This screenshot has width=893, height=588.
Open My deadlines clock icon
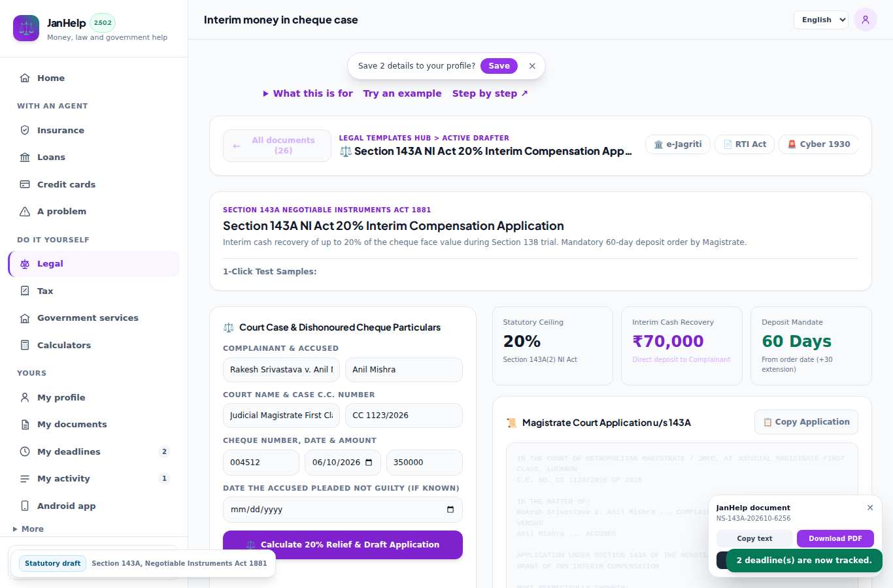click(x=25, y=451)
